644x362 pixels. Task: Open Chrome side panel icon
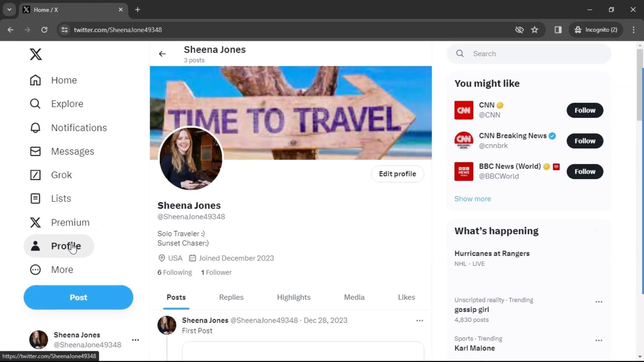point(558,30)
